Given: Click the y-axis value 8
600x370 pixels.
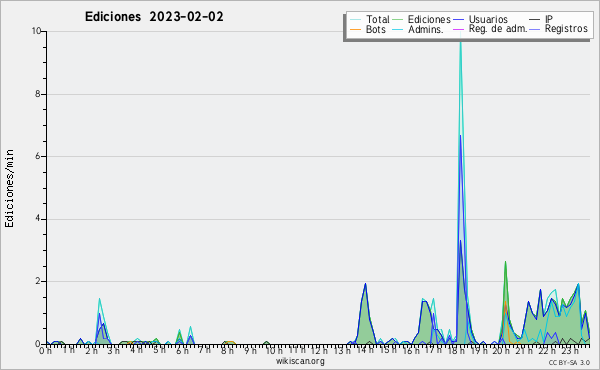Looking at the screenshot, I should click(x=38, y=94).
